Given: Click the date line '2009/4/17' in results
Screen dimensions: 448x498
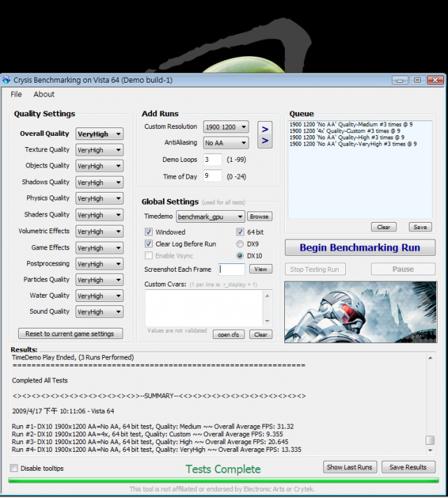Looking at the screenshot, I should click(x=63, y=411).
